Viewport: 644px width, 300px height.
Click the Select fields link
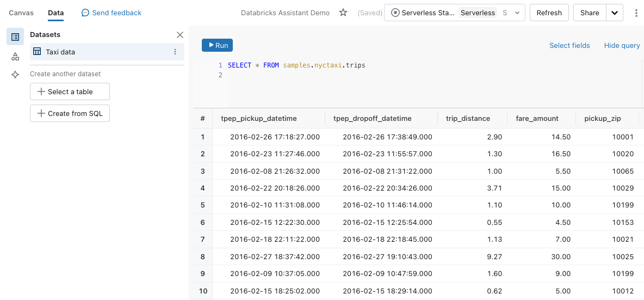click(569, 45)
